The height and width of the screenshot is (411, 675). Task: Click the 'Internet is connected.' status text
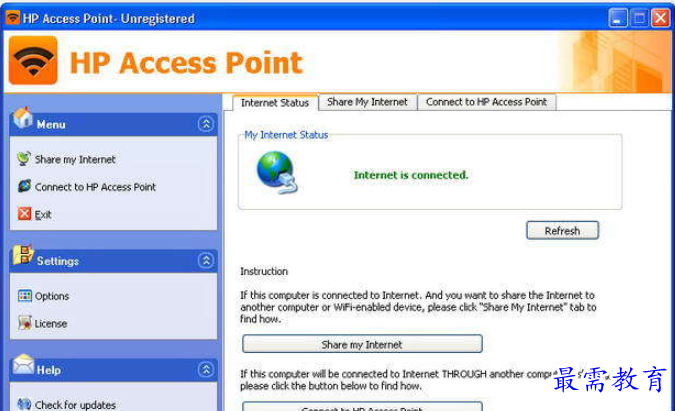(411, 175)
